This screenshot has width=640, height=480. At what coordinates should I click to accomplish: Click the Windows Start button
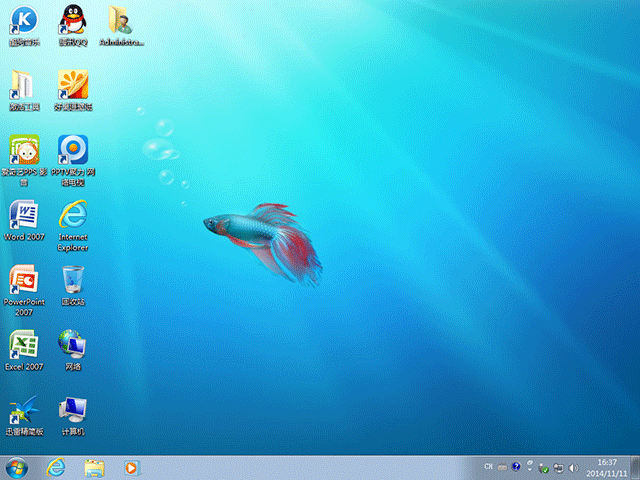tap(17, 467)
